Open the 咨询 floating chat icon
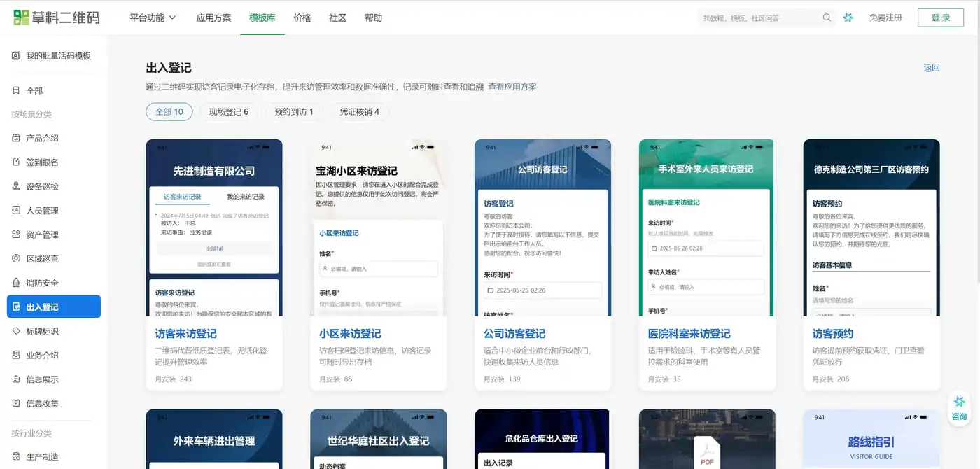 point(959,408)
